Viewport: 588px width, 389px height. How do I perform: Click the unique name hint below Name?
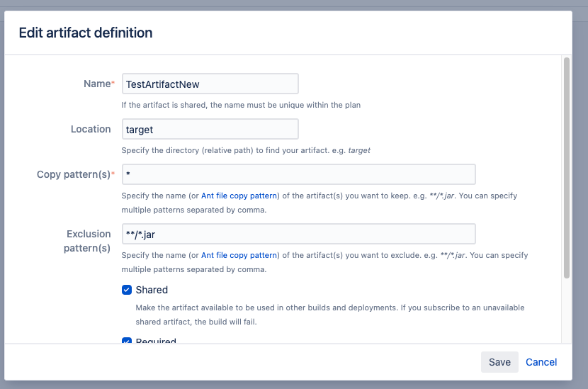point(241,105)
